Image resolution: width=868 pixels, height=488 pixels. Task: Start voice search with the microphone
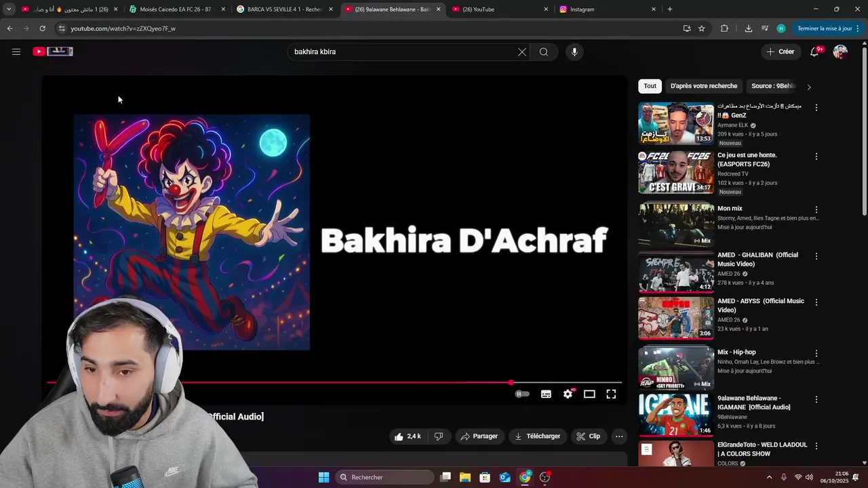[x=574, y=52]
